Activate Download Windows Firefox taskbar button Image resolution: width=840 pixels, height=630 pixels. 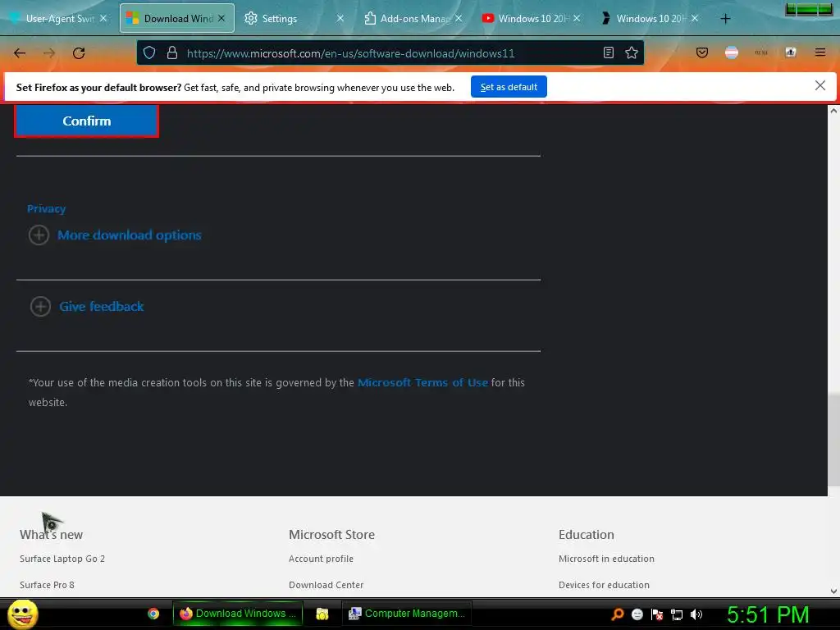238,614
